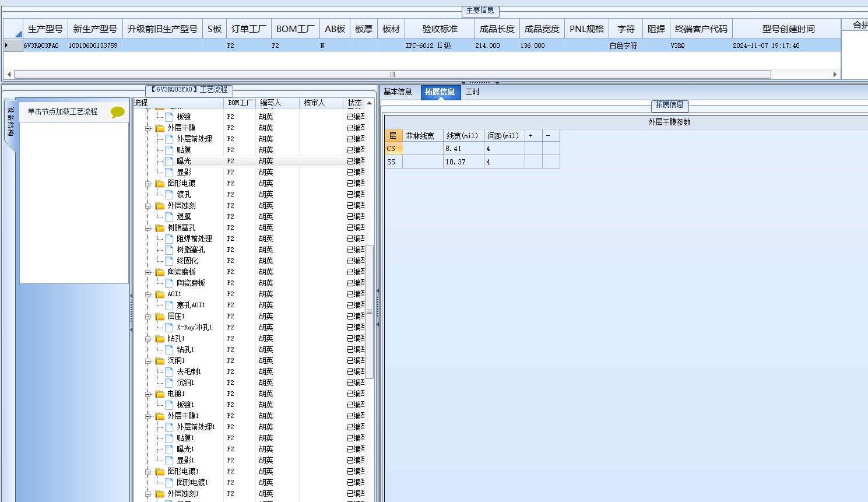Switch to the 基本信息 tab
868x502 pixels.
coord(398,92)
